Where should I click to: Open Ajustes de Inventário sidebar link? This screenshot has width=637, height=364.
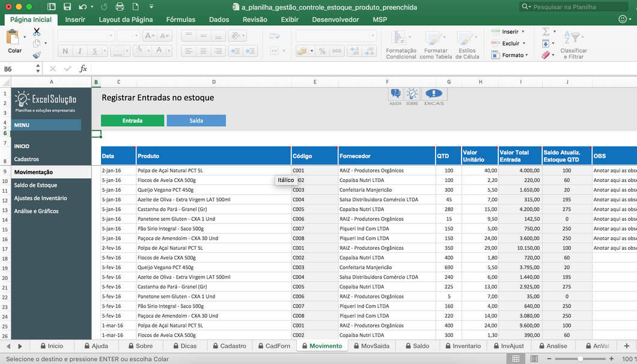click(40, 198)
